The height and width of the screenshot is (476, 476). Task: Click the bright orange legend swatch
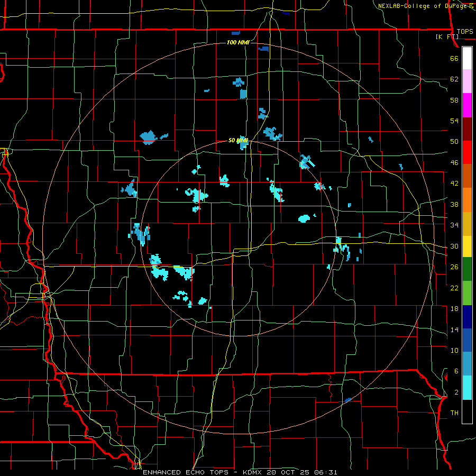click(467, 200)
